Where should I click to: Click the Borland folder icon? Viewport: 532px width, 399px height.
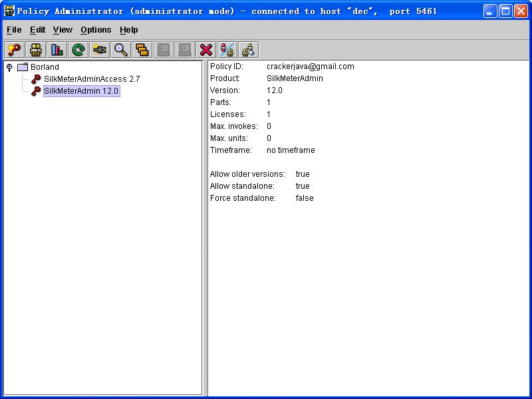23,67
